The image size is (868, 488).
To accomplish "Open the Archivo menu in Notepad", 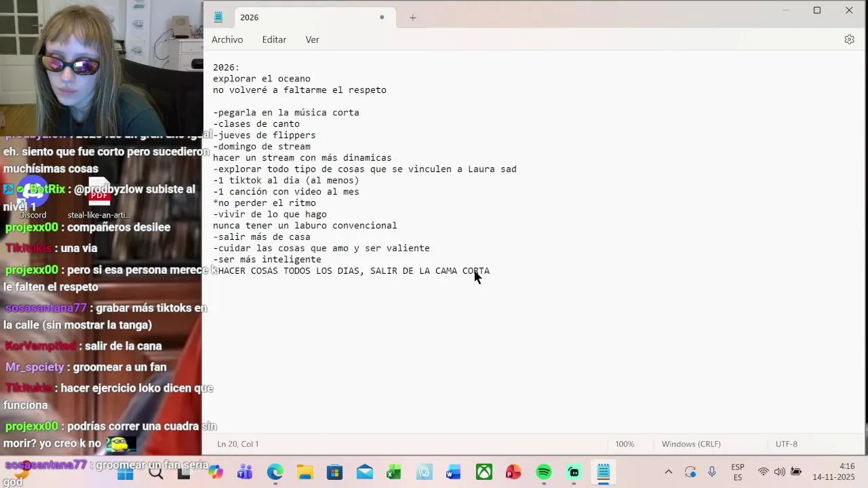I will pos(227,39).
